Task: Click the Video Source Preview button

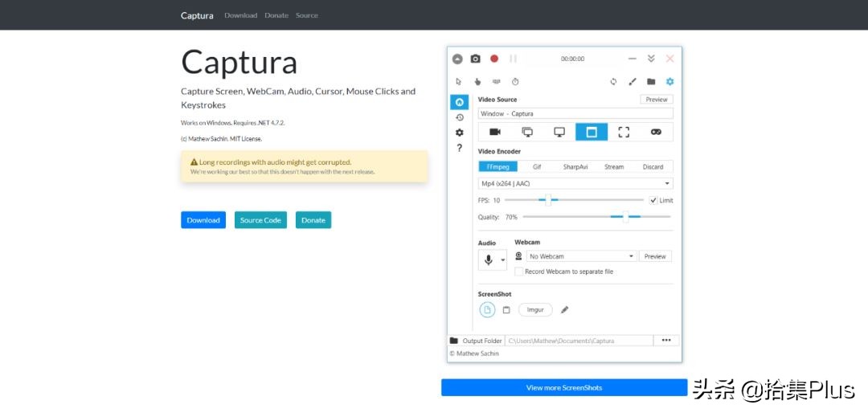Action: tap(657, 100)
